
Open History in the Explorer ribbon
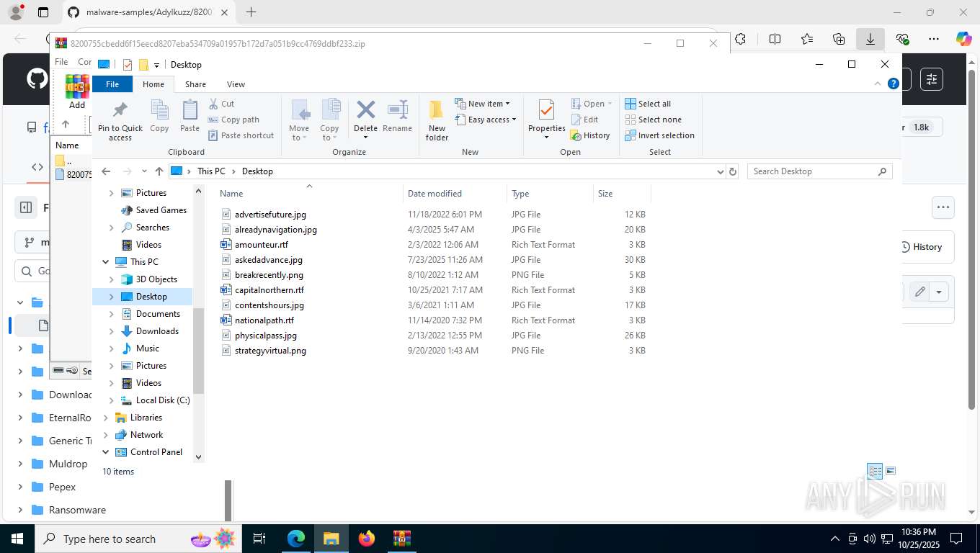[x=590, y=135]
